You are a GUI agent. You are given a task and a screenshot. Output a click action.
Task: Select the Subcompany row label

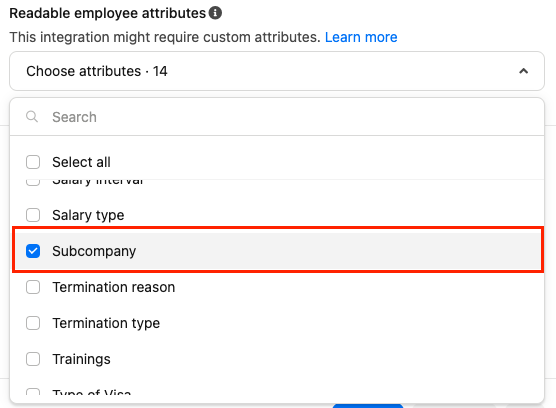94,251
